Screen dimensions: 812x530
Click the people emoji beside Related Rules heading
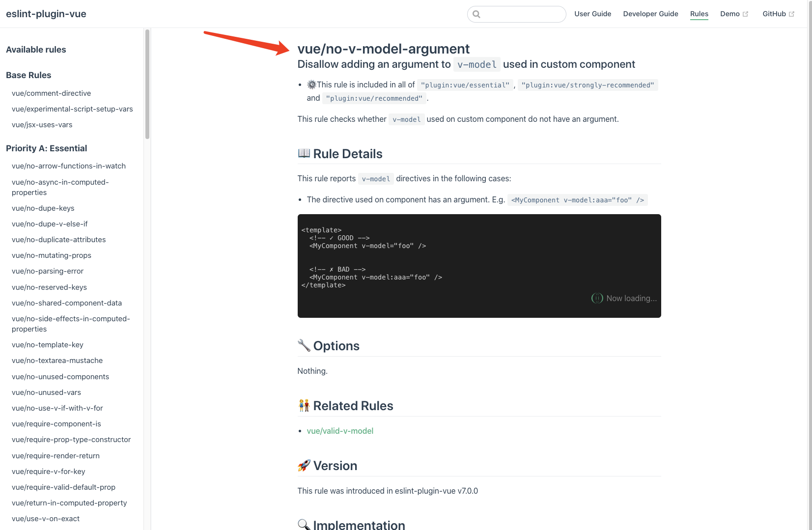304,405
